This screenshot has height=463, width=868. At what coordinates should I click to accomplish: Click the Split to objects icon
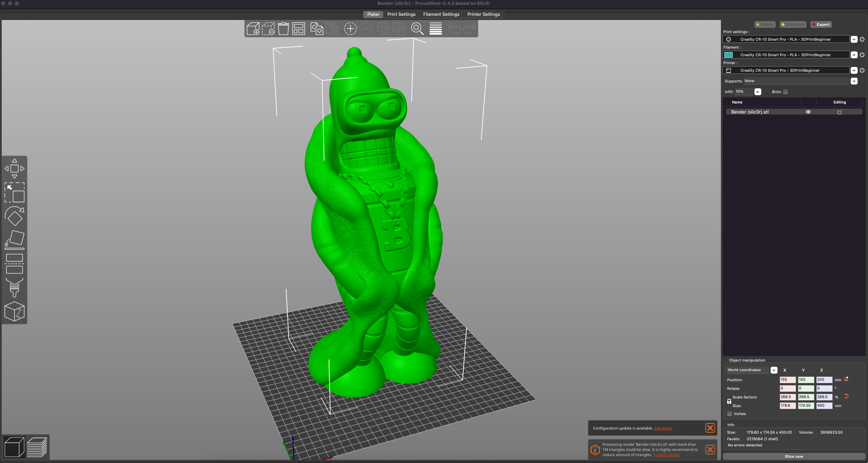click(x=384, y=29)
